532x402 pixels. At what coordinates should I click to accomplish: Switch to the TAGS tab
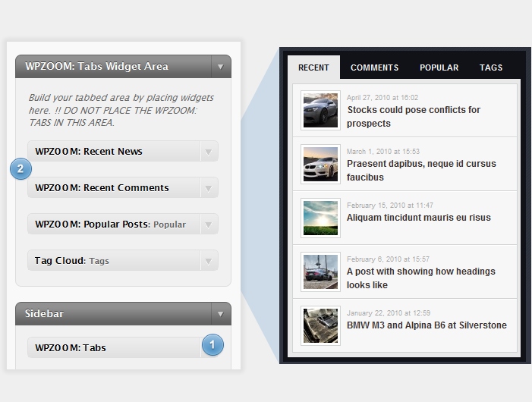[x=491, y=68]
